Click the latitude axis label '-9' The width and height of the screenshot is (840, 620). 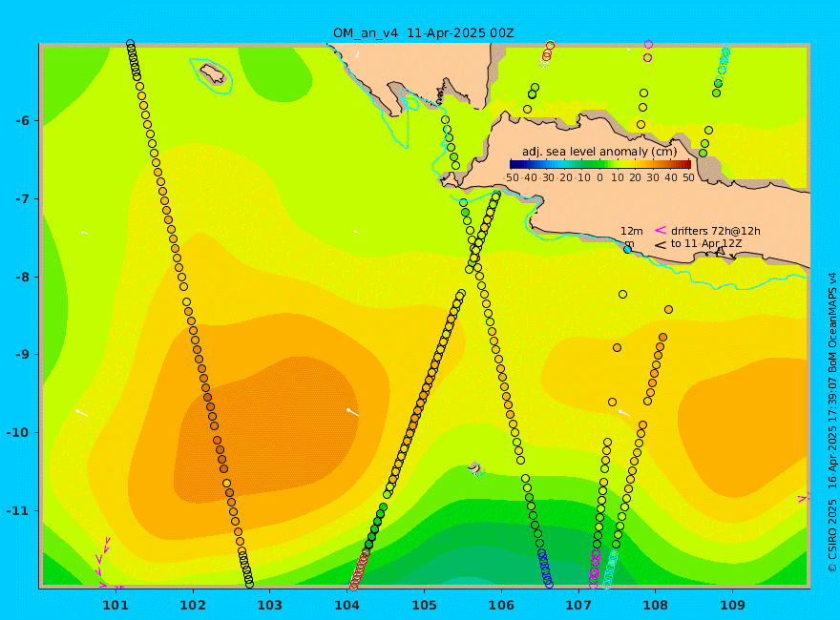tap(23, 355)
